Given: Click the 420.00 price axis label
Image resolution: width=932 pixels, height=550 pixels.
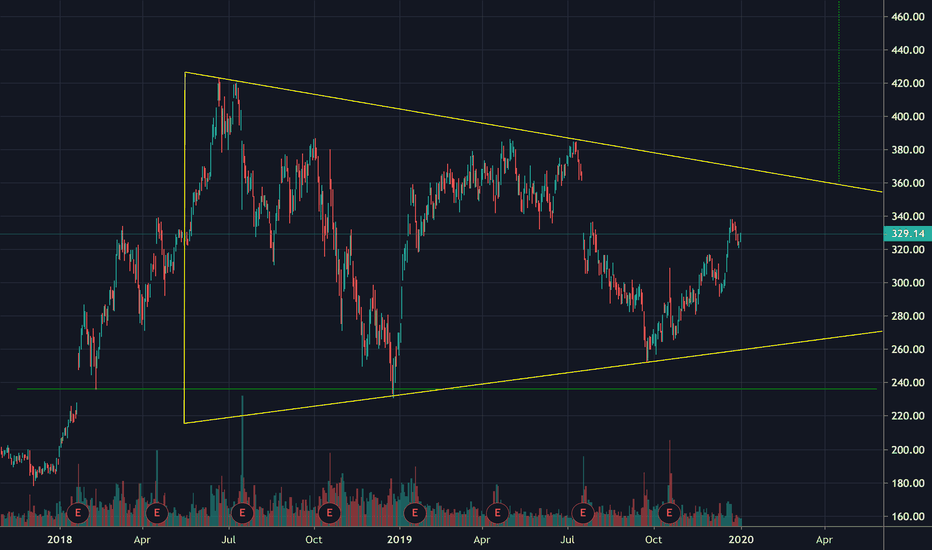Looking at the screenshot, I should [x=908, y=83].
